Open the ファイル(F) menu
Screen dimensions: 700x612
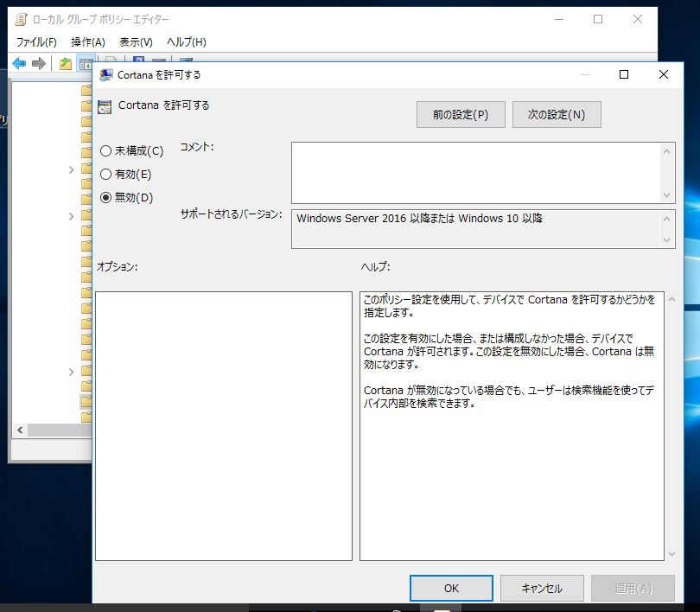tap(36, 42)
